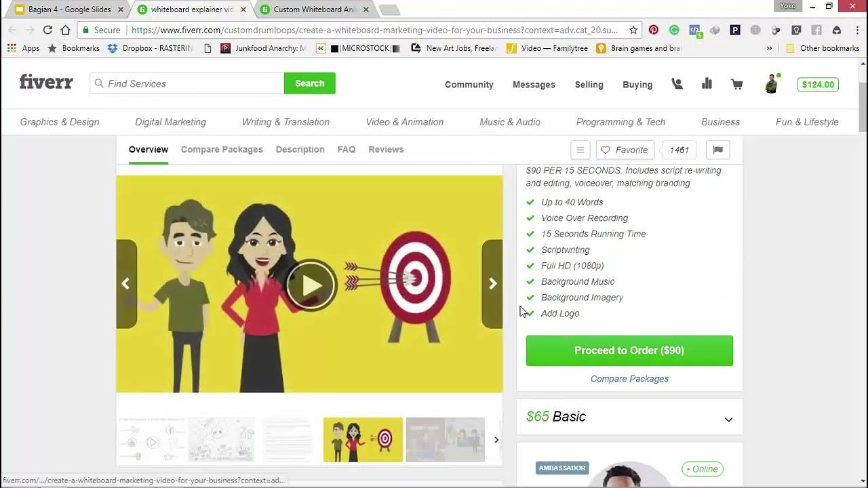Open Video & Animation category
The height and width of the screenshot is (488, 868).
click(x=405, y=122)
